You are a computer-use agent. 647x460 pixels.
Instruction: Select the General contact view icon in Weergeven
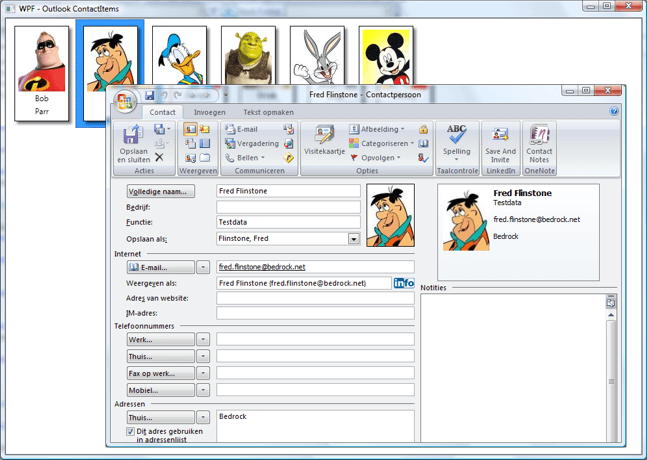tap(190, 130)
